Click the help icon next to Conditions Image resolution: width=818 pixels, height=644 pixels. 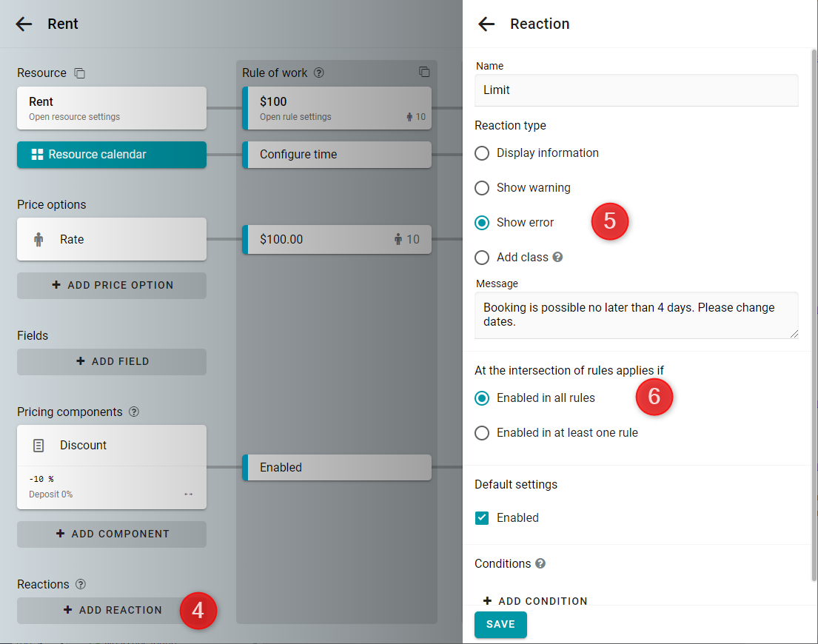pos(540,563)
